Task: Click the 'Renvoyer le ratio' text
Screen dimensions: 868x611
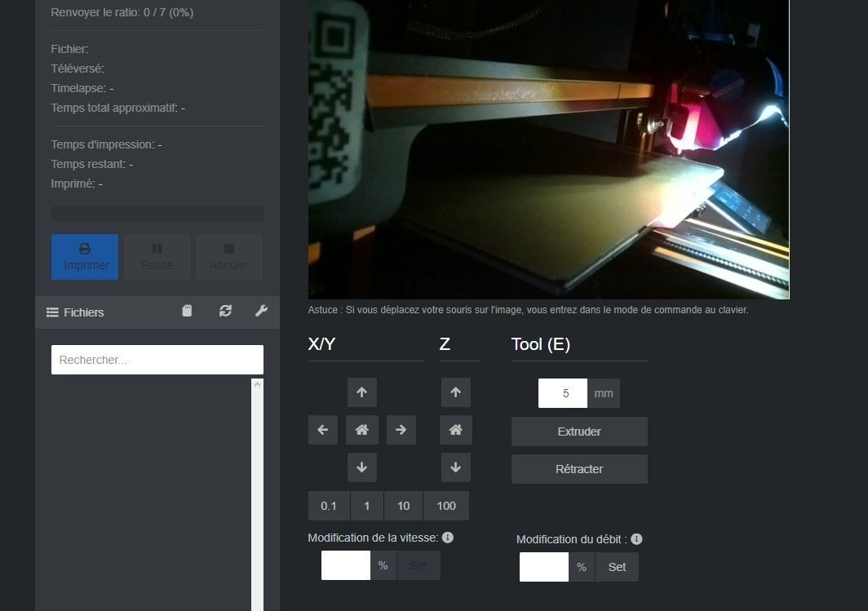Action: tap(122, 12)
